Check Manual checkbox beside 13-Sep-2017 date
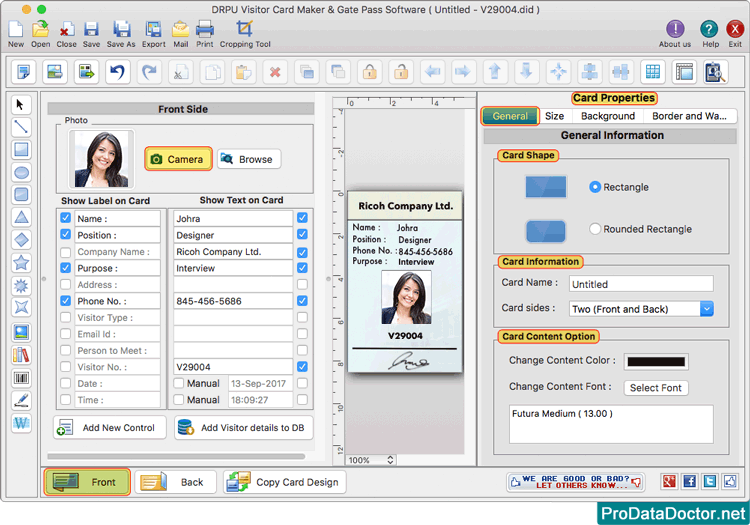Viewport: 750px width, 525px height. click(178, 383)
